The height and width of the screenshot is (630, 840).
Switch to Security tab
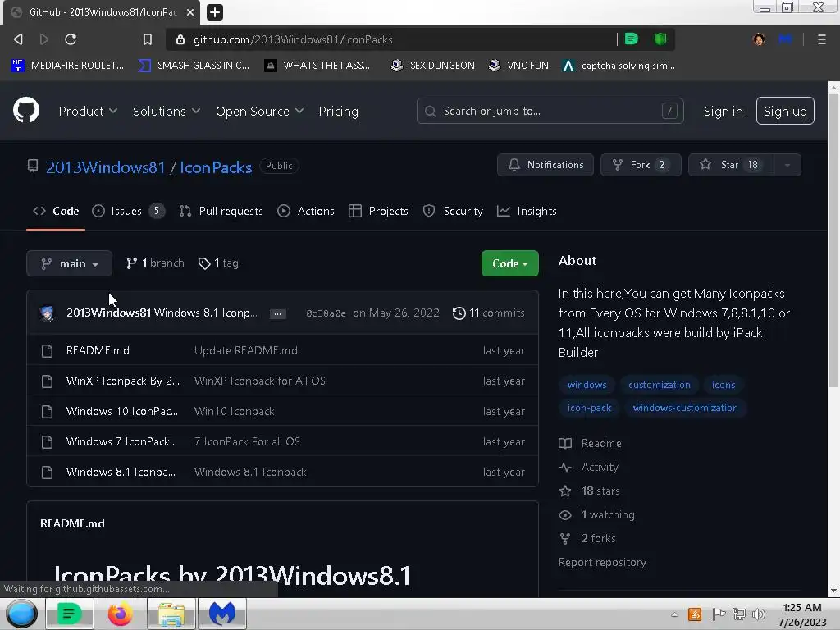(453, 211)
